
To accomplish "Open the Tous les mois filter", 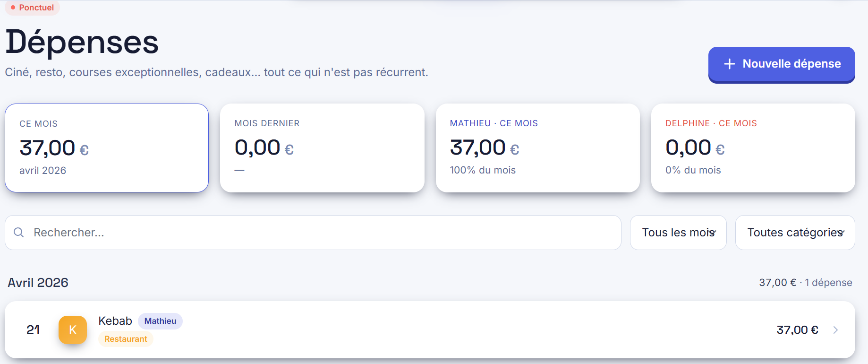I will coord(678,233).
